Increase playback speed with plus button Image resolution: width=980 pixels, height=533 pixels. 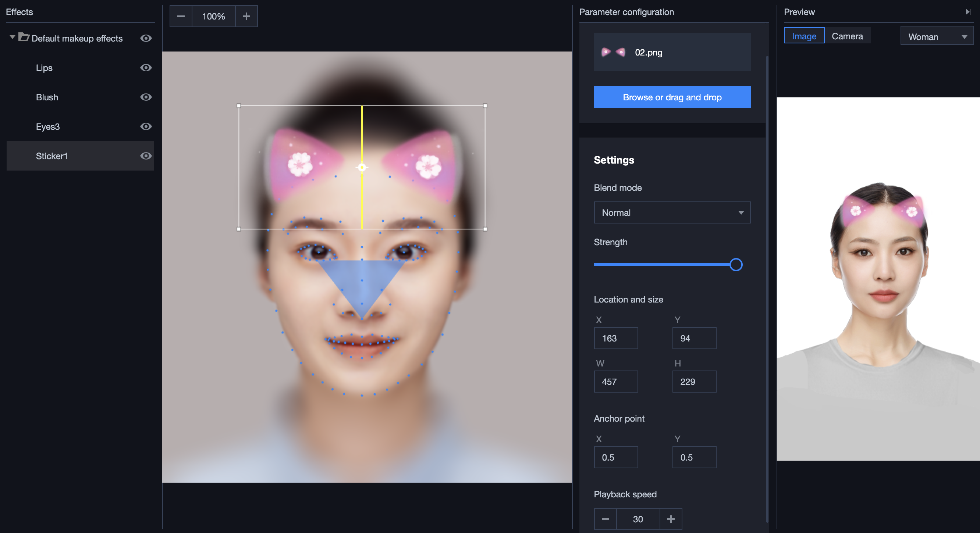click(x=671, y=519)
